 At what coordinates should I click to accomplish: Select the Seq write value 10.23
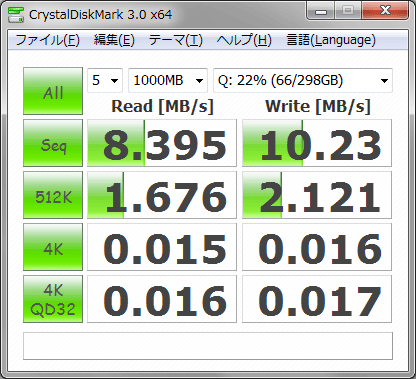coord(317,143)
